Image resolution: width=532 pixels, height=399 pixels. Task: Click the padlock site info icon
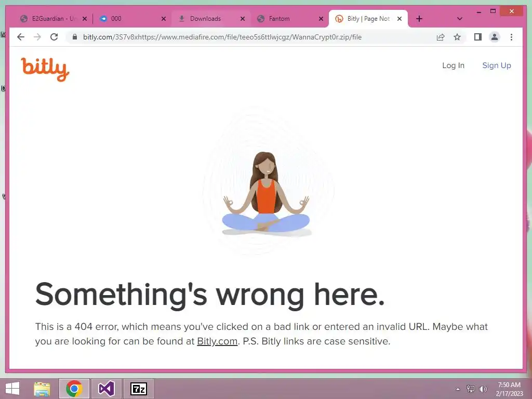(75, 37)
